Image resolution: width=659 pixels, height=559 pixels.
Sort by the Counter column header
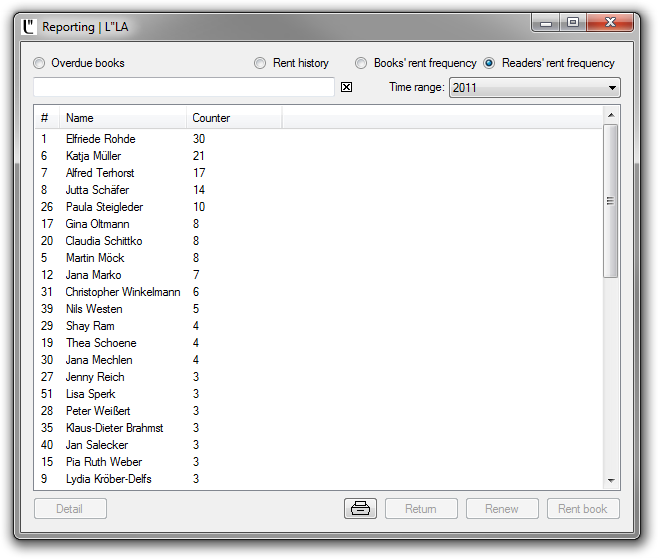(x=233, y=118)
